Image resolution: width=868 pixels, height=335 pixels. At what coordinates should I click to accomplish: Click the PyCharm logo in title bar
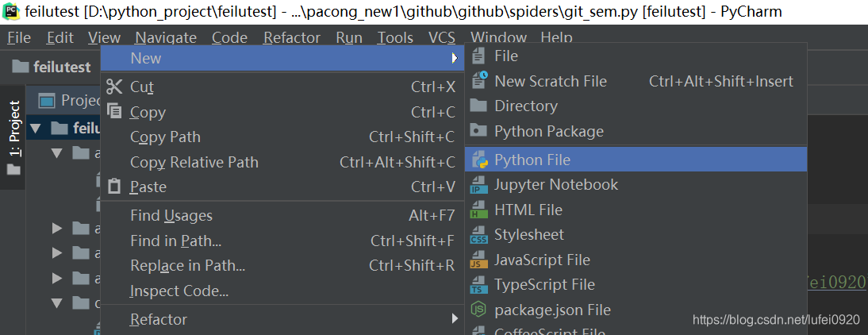pos(11,10)
